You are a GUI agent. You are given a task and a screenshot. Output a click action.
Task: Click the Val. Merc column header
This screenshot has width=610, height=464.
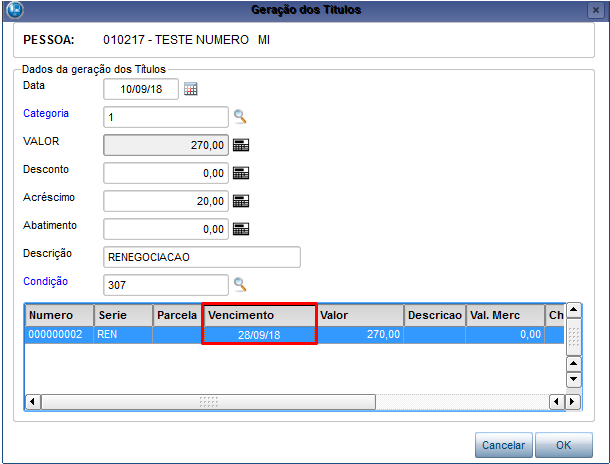tap(505, 315)
